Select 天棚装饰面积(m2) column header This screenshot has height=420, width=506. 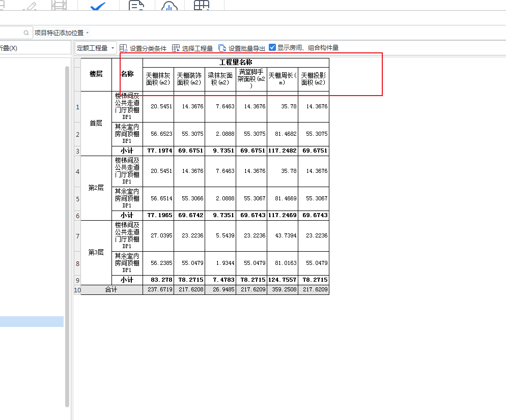pyautogui.click(x=189, y=79)
